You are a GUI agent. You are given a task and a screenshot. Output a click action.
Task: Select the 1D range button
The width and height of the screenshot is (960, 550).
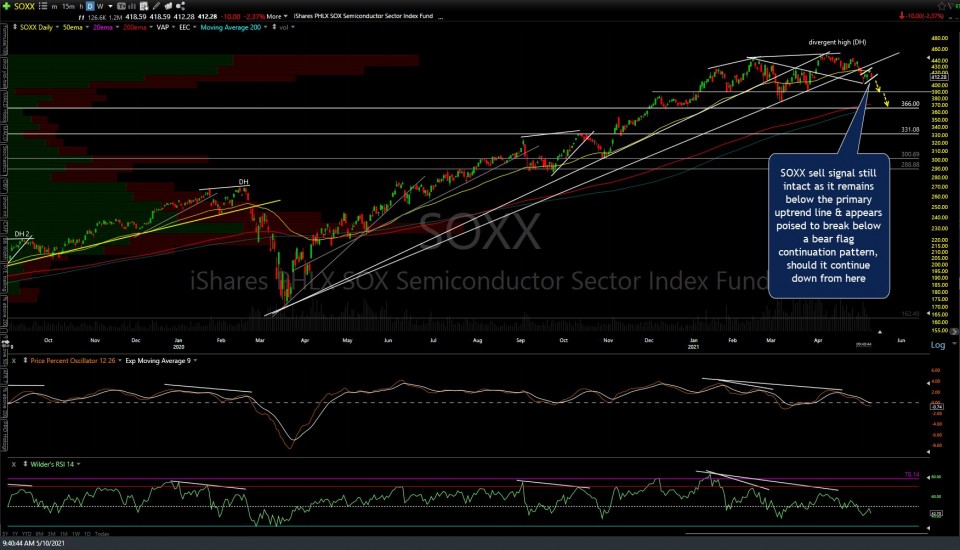[87, 534]
